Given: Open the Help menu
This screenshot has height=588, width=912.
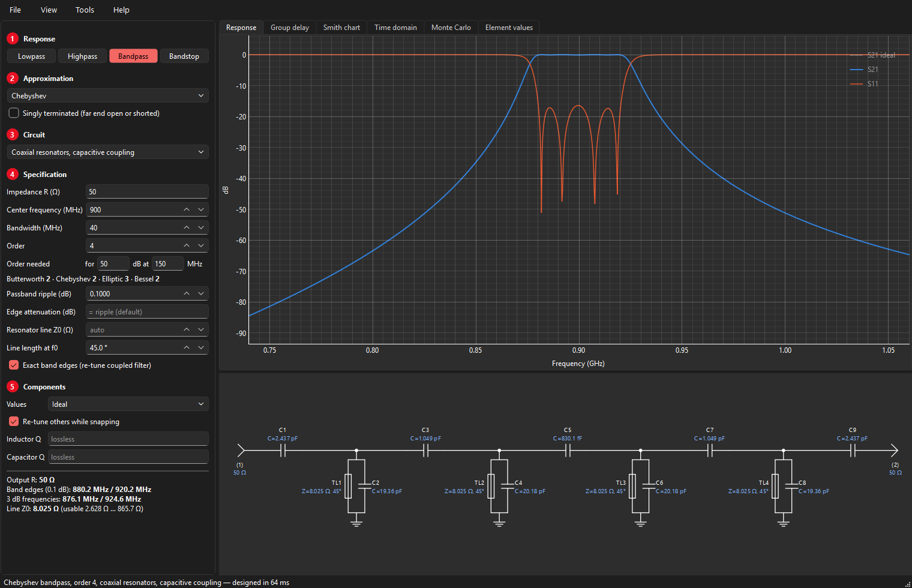Looking at the screenshot, I should click(x=121, y=10).
